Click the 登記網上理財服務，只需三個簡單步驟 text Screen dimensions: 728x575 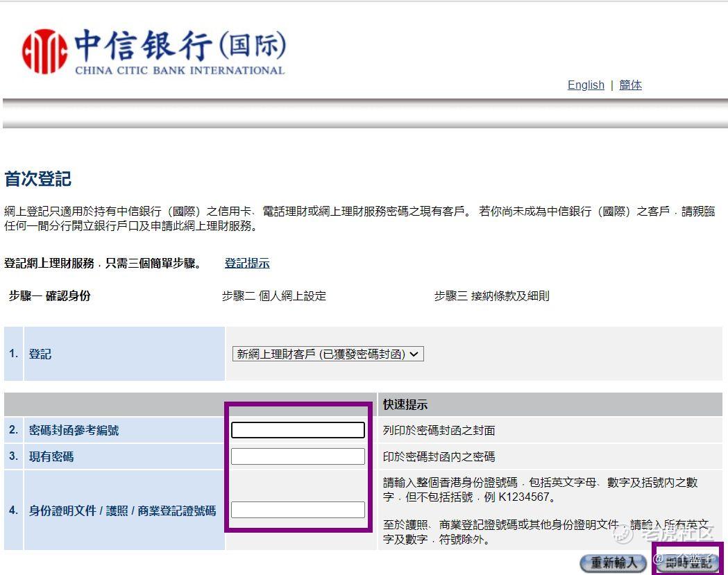tap(103, 263)
